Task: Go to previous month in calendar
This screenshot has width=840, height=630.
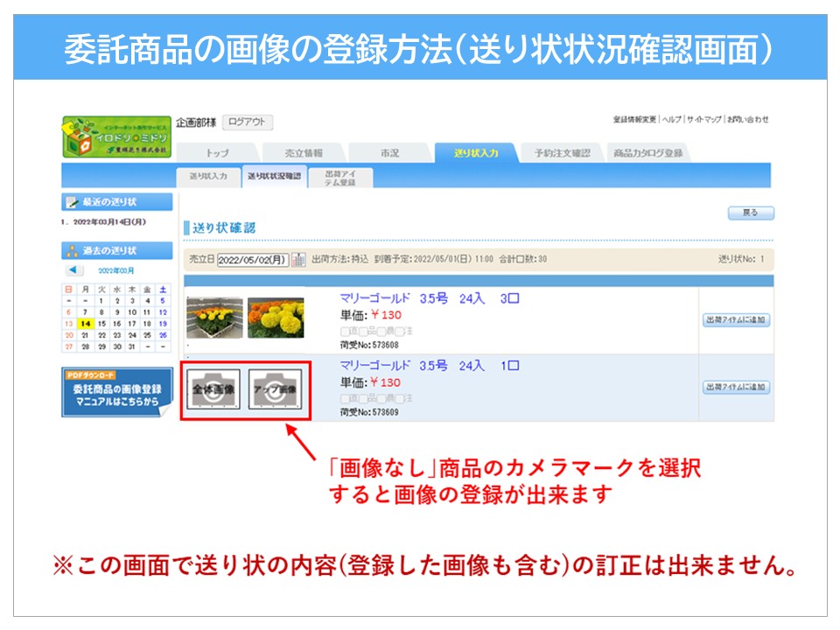Action: point(74,270)
